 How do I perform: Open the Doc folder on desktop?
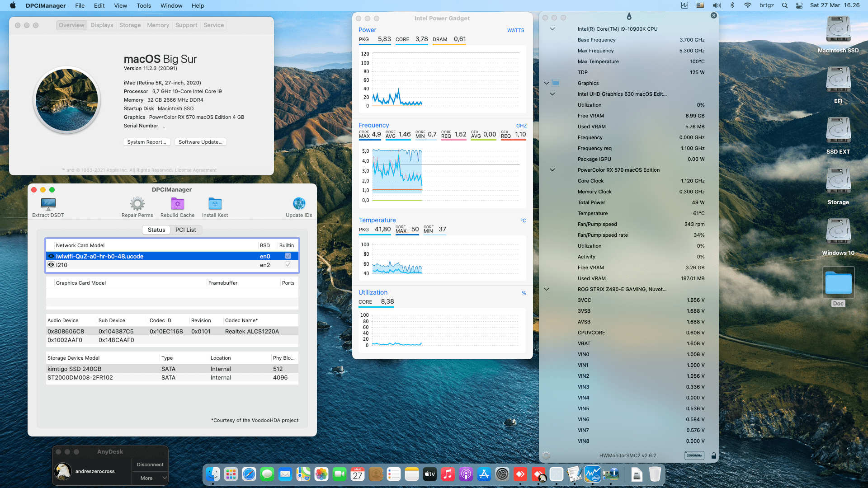pyautogui.click(x=838, y=286)
